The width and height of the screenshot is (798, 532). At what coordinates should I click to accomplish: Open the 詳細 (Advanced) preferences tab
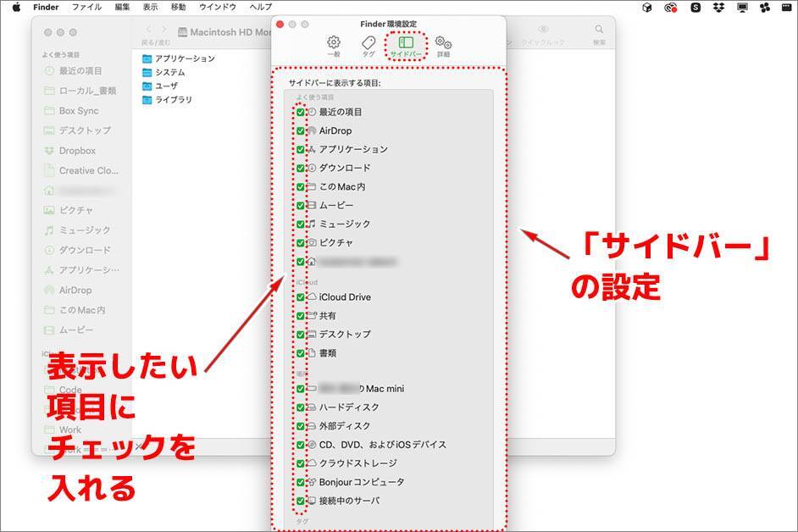click(x=443, y=46)
